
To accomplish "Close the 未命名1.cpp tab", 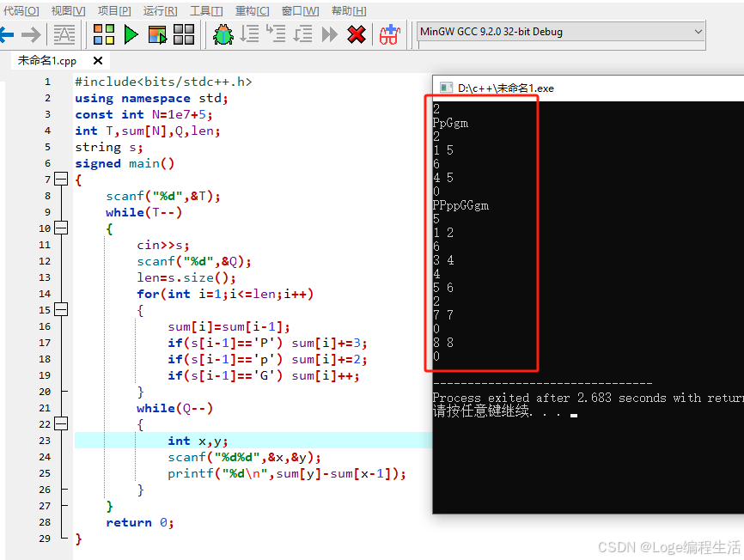I will pyautogui.click(x=98, y=61).
